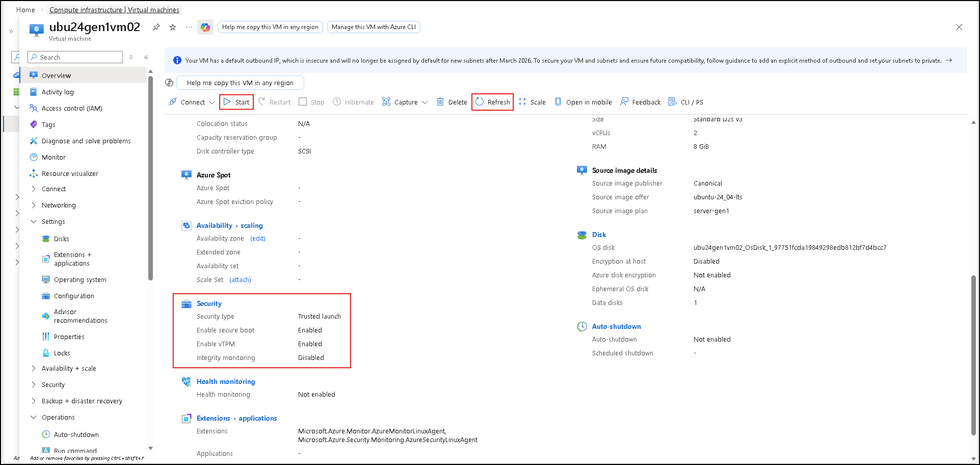This screenshot has width=980, height=465.
Task: Click the pin icon beside VM name
Action: 156,27
